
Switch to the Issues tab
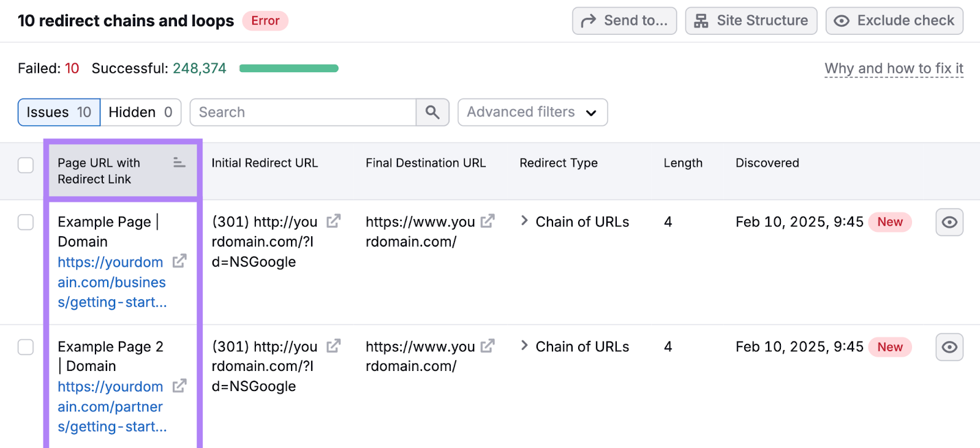point(59,113)
